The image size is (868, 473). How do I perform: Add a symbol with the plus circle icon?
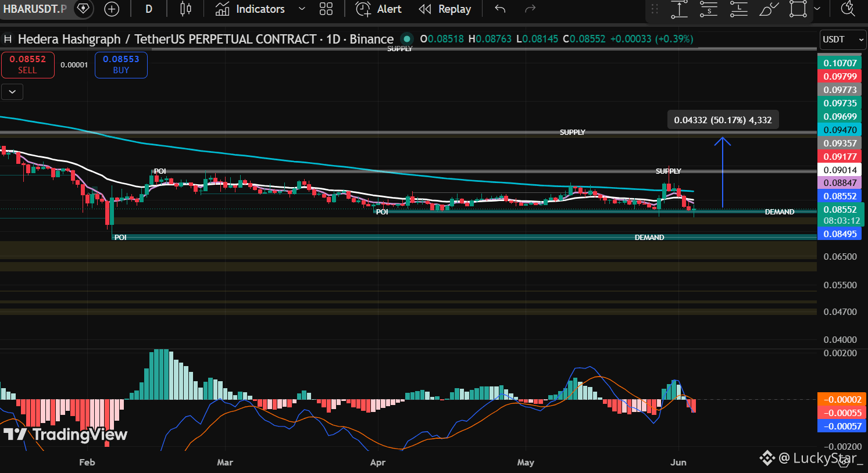pos(111,9)
